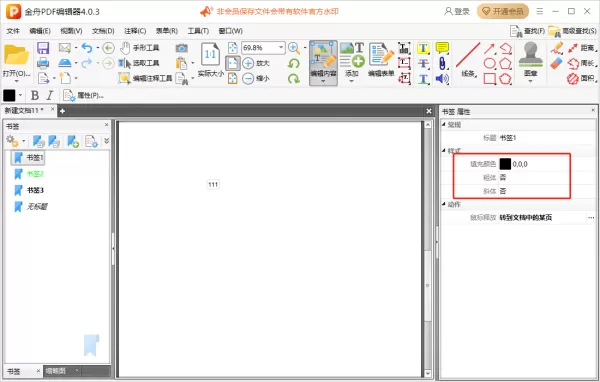Select the 面积 area measure tool
The width and height of the screenshot is (600, 382).
(x=581, y=78)
